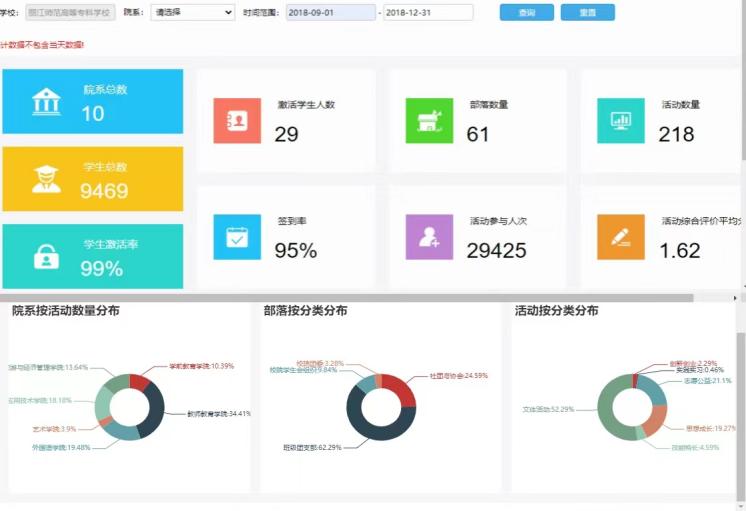Screen dimensions: 746x511
Task: Click the start date field 2018-09-01
Action: click(x=330, y=13)
